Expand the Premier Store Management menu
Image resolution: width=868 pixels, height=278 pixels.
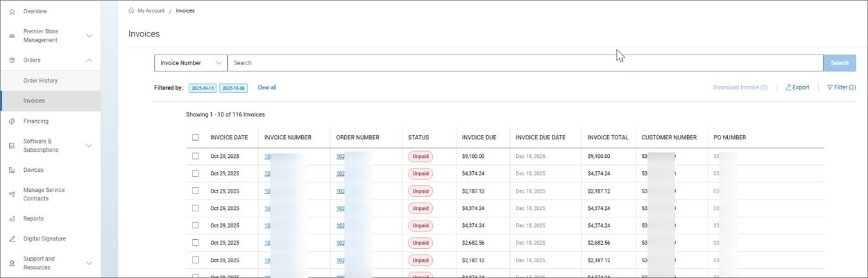tap(89, 36)
